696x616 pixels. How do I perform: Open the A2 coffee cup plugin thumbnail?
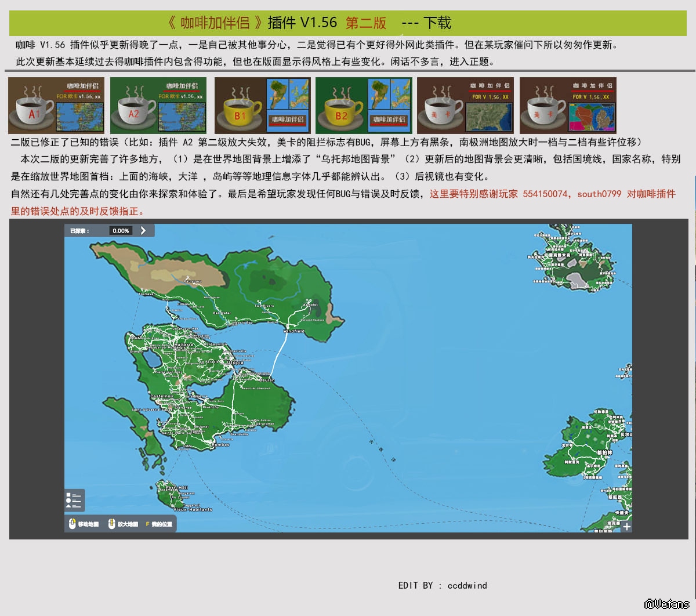click(158, 106)
